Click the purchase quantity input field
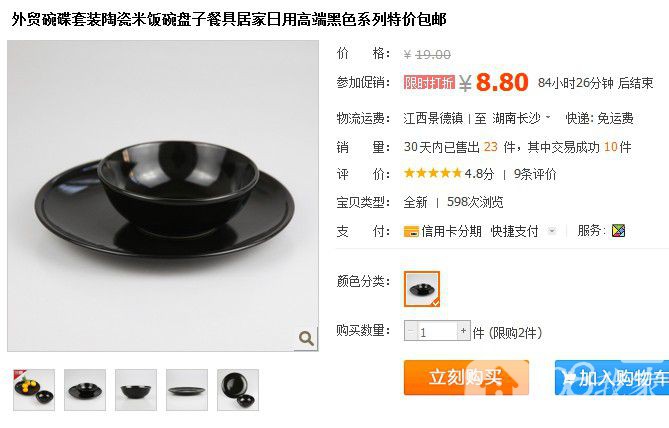 coord(437,331)
